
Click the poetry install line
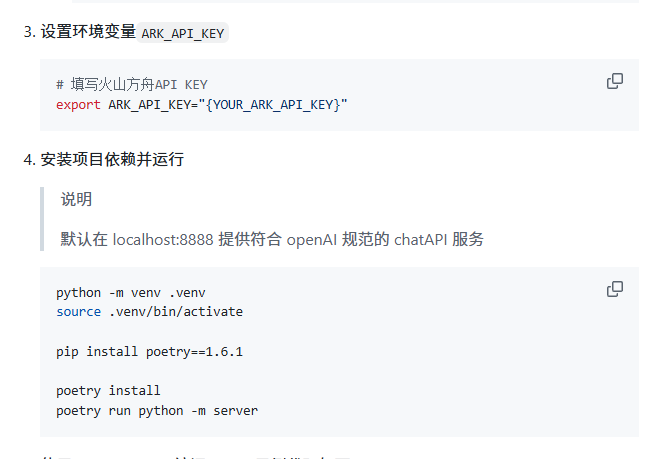click(108, 390)
